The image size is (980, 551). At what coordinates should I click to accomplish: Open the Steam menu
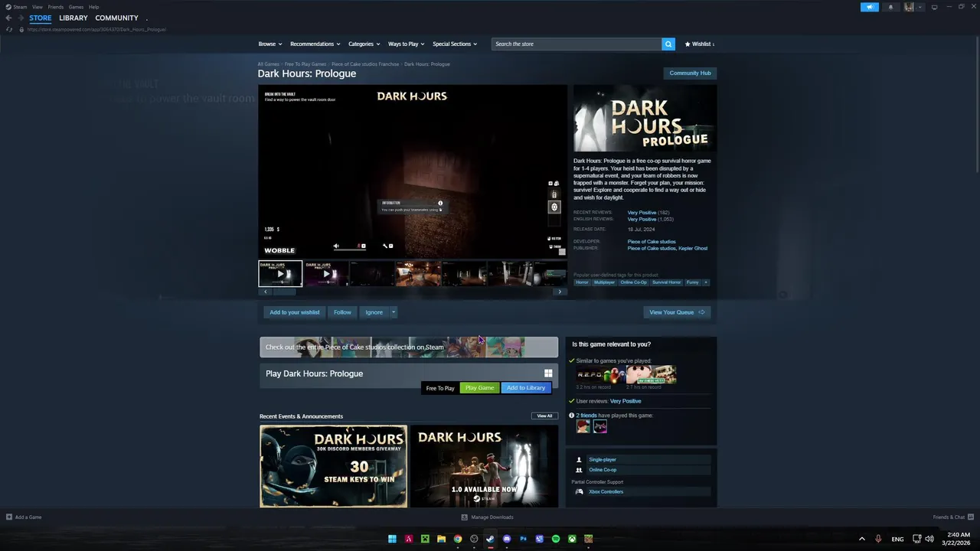(x=16, y=7)
